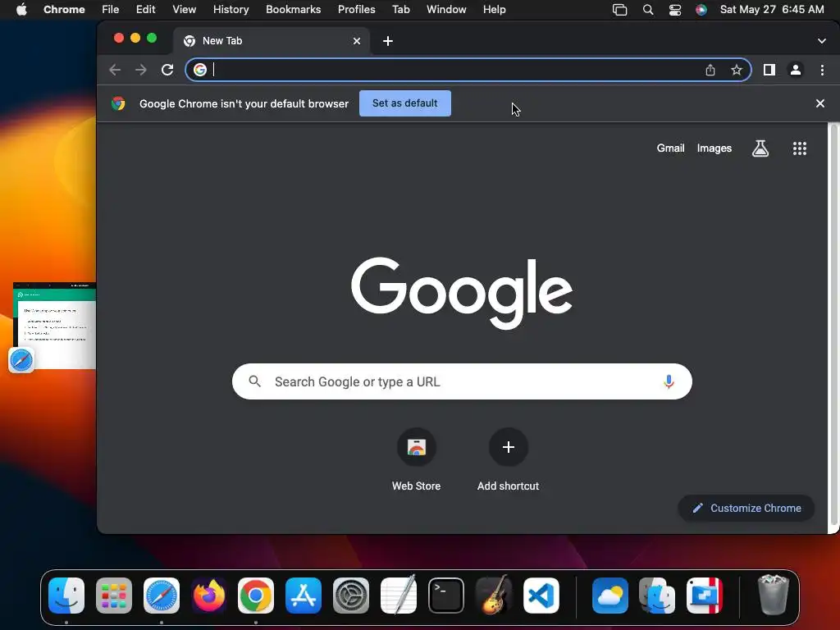Open Visual Studio Code from the Dock
Viewport: 840px width, 630px height.
click(541, 596)
